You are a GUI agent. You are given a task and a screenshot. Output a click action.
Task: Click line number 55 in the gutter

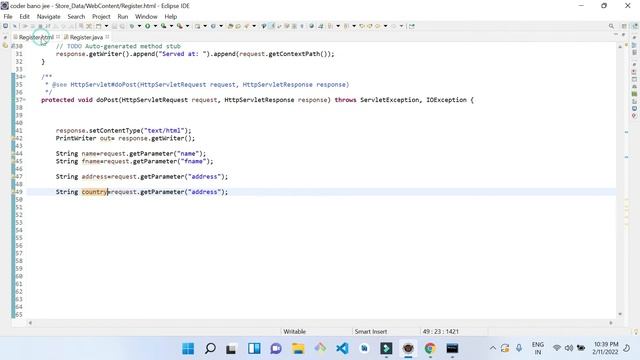[x=19, y=238]
